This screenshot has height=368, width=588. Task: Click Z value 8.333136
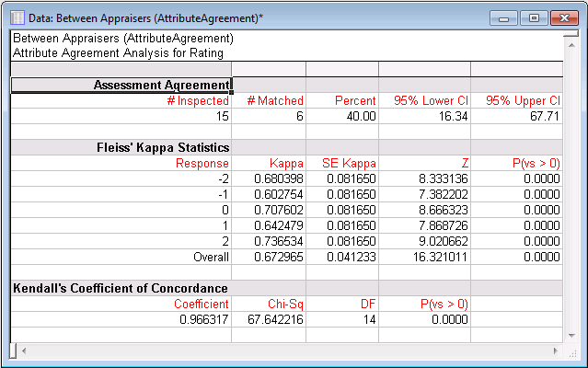pyautogui.click(x=425, y=179)
